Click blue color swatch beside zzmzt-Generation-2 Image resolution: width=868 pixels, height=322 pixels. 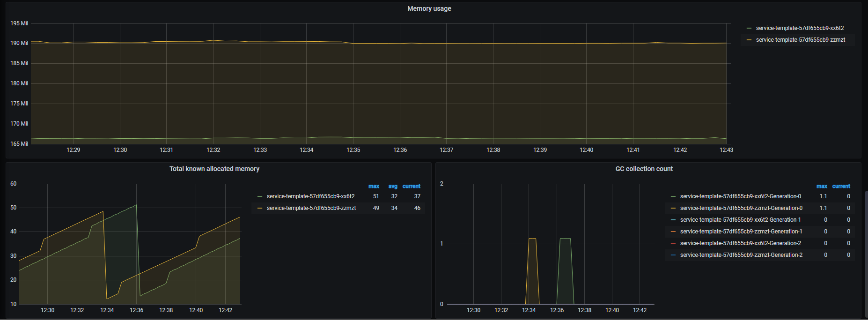tap(673, 255)
